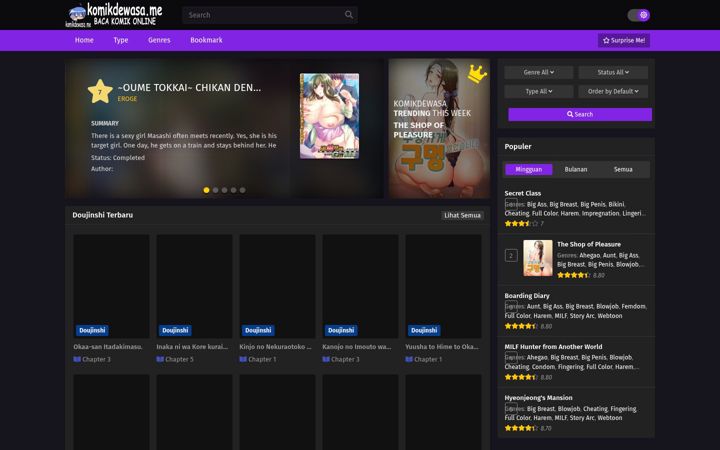Screen dimensions: 720x450
Task: Expand the Order by Default dropdown
Action: (613, 91)
